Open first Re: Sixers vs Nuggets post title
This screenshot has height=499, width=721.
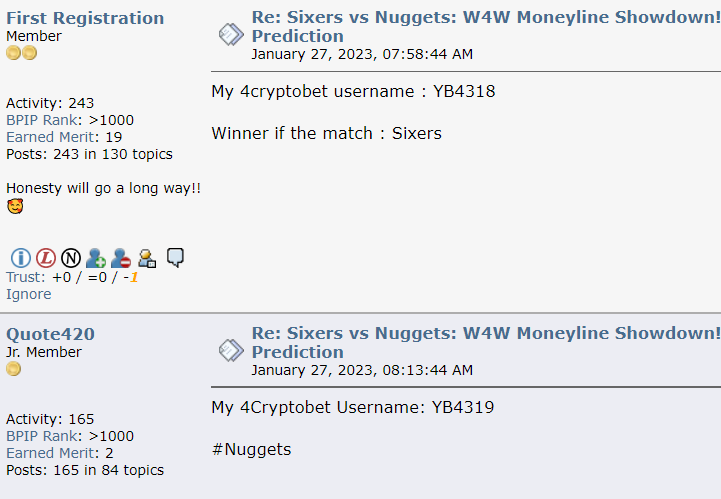486,26
